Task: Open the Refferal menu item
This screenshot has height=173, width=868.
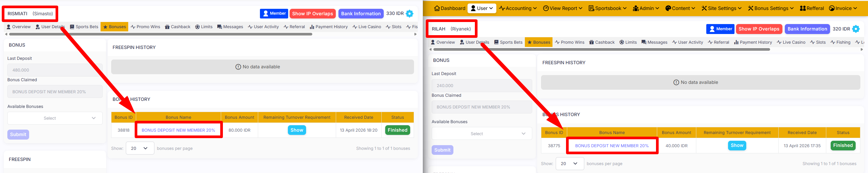Action: tap(812, 9)
